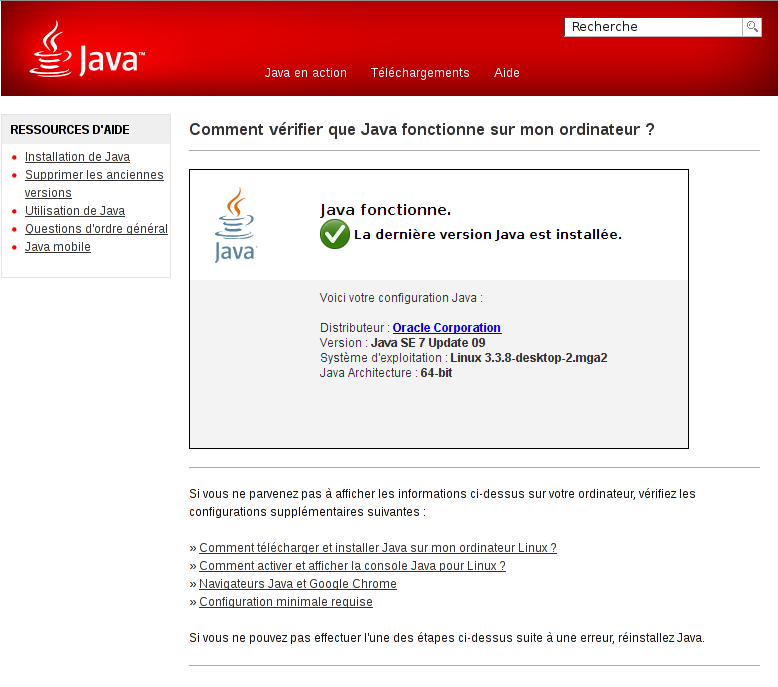Click the Java logo in the red header
This screenshot has height=687, width=778.
(x=87, y=49)
